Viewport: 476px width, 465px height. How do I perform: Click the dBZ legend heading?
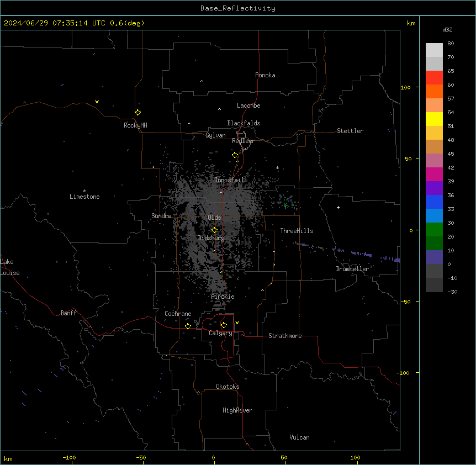click(x=447, y=29)
